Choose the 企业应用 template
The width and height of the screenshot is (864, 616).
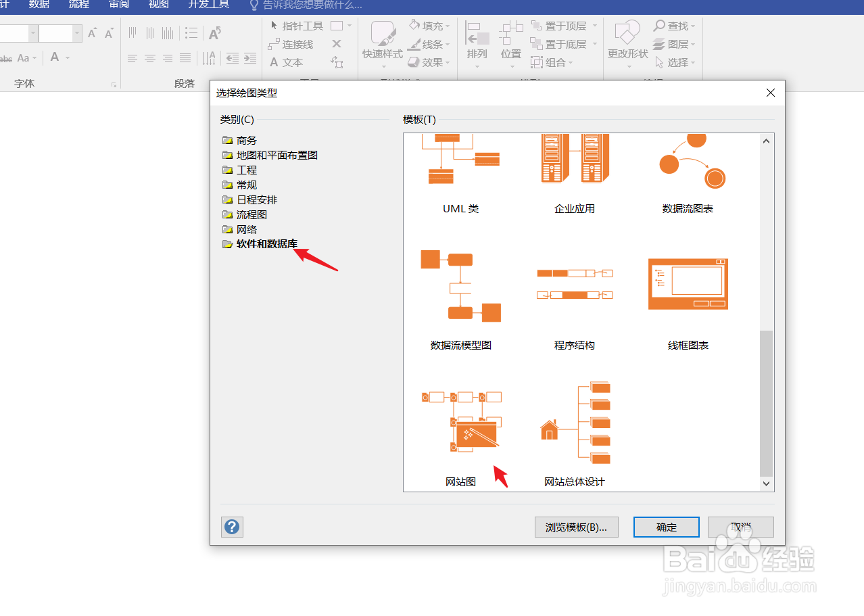click(575, 174)
